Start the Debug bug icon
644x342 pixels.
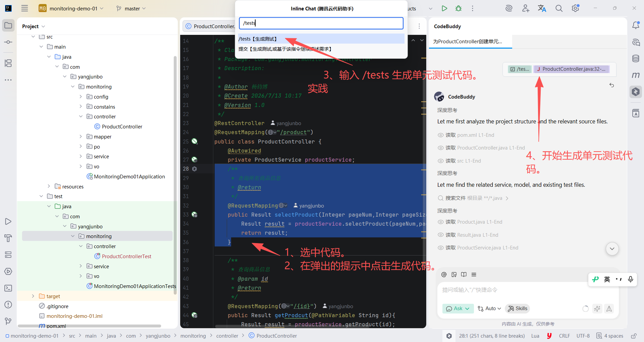coord(459,8)
